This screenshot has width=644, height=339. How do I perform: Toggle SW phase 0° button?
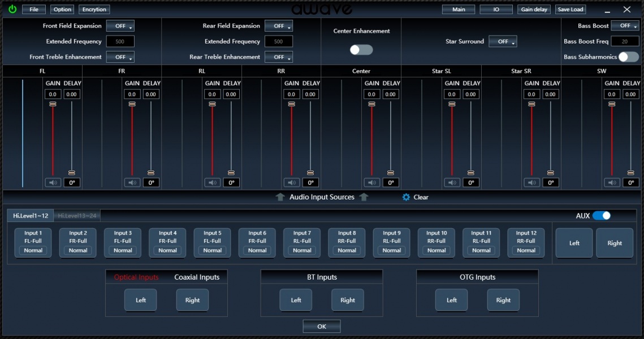pyautogui.click(x=631, y=182)
